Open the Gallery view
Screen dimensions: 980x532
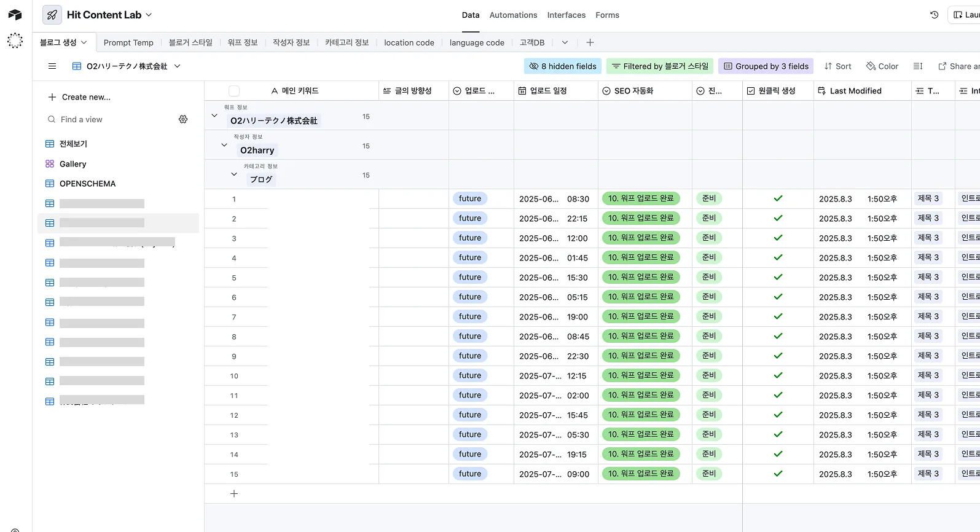(x=73, y=164)
